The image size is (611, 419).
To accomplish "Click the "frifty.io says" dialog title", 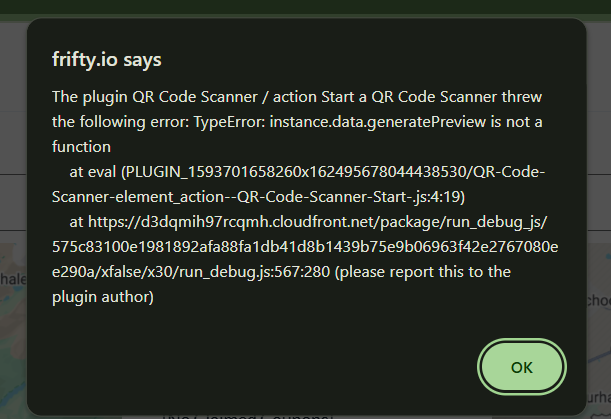I will click(x=107, y=60).
